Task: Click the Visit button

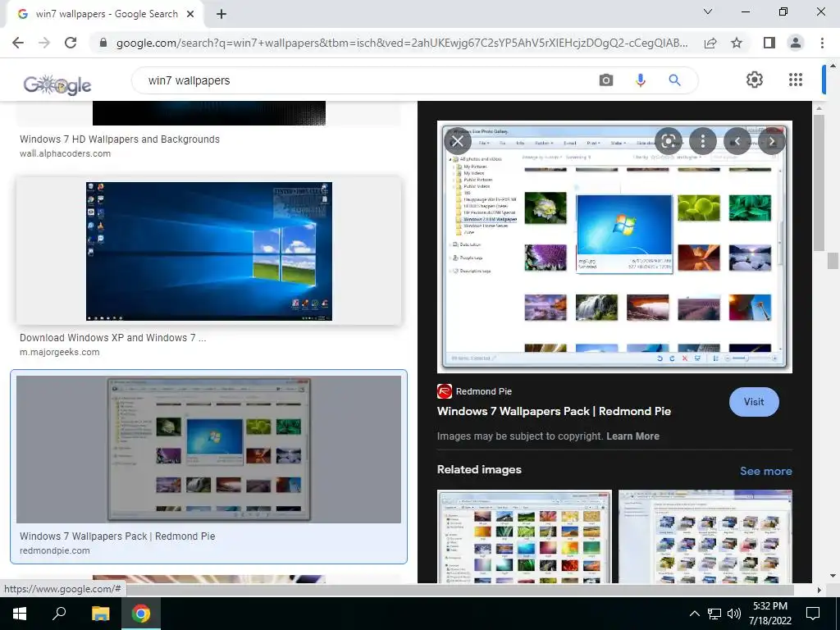Action: click(754, 402)
